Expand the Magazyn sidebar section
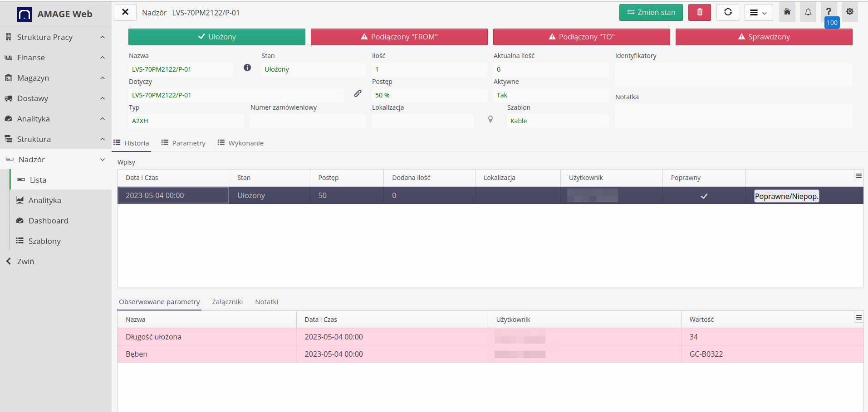Screen dimensions: 868x412 tap(33, 78)
